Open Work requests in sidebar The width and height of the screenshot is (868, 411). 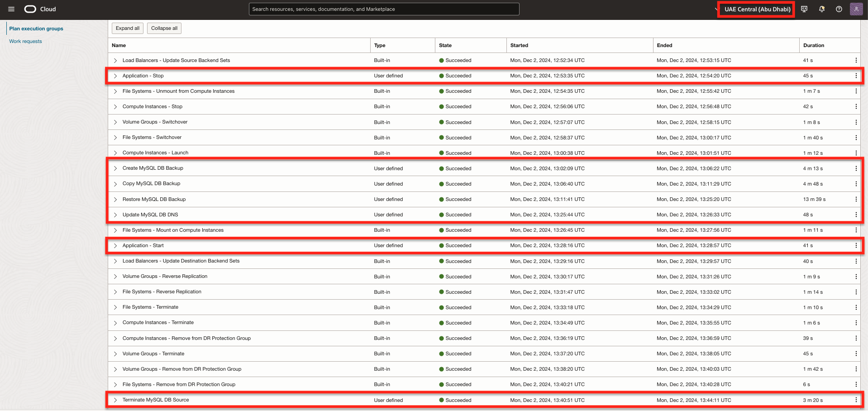(25, 41)
